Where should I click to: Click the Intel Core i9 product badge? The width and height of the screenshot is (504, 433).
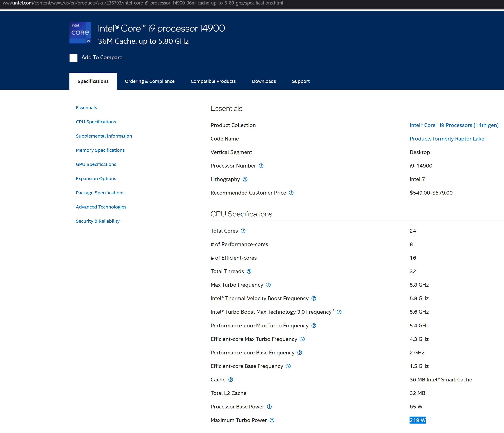click(80, 33)
